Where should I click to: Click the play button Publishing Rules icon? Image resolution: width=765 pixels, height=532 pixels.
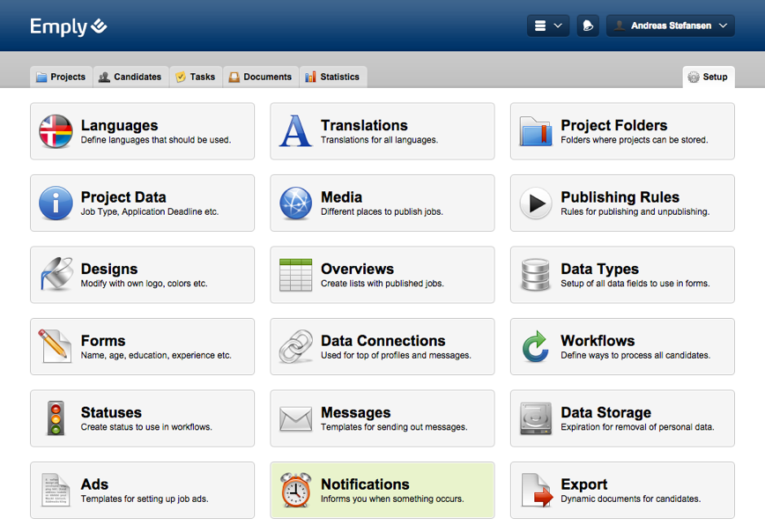coord(535,203)
